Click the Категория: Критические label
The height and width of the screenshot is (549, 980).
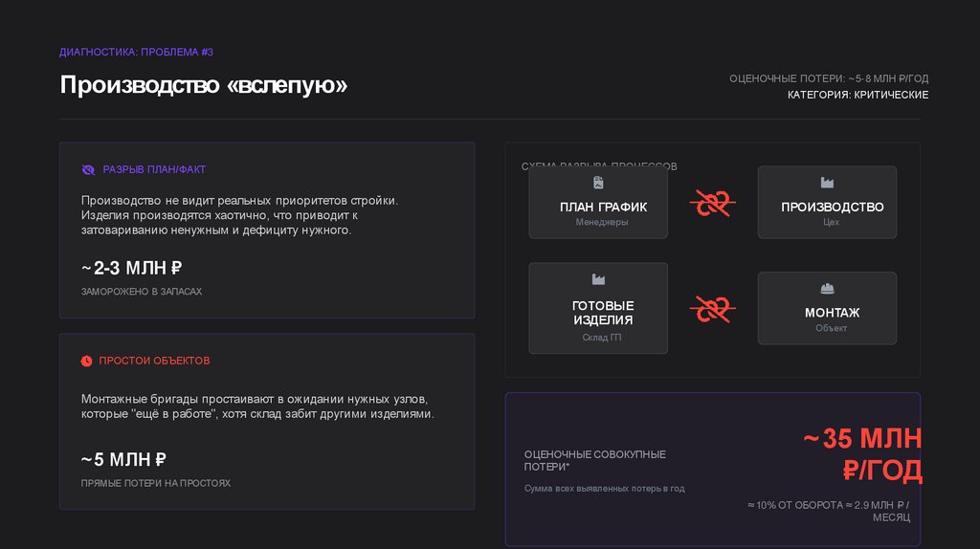point(857,95)
